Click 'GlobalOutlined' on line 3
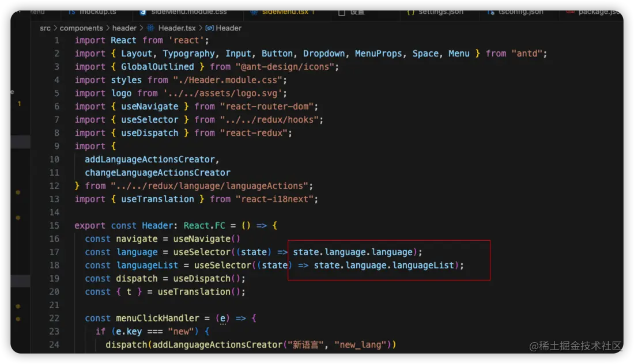Image resolution: width=634 pixels, height=364 pixels. pos(157,67)
